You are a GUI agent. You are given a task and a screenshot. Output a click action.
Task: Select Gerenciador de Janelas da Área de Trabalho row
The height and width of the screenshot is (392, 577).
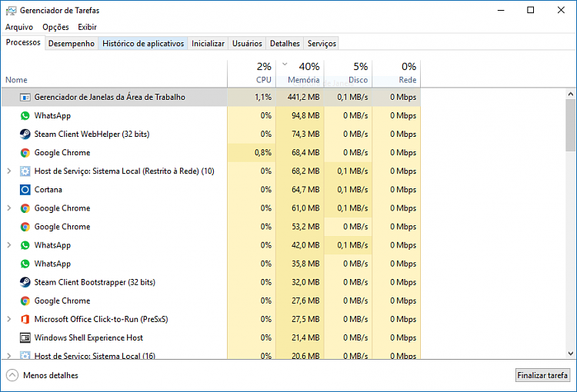(211, 97)
